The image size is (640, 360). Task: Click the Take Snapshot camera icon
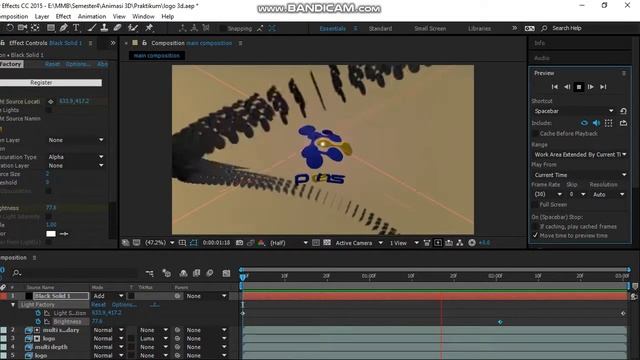tap(240, 243)
